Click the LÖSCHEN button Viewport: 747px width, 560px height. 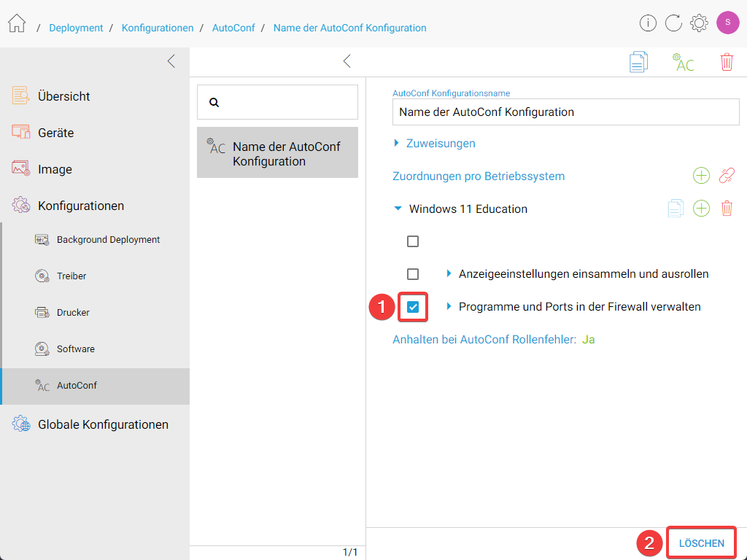point(701,542)
